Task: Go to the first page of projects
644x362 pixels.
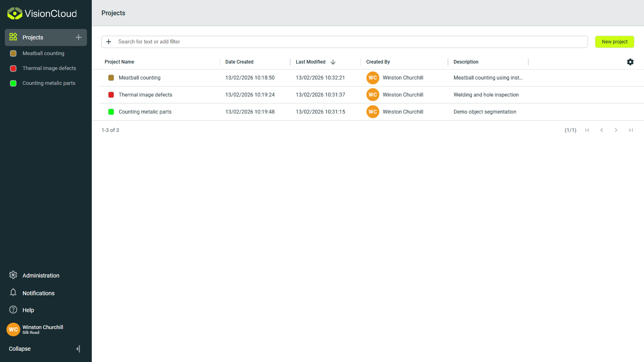Action: click(x=587, y=130)
